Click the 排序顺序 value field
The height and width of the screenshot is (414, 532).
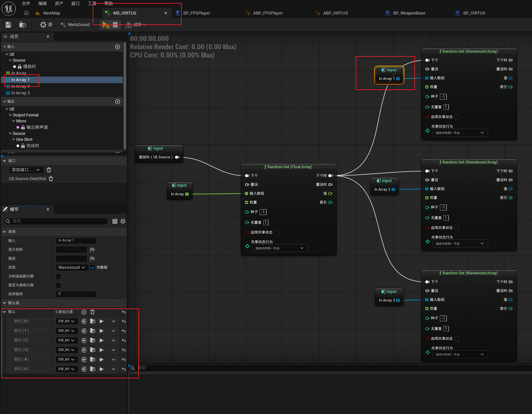point(76,294)
